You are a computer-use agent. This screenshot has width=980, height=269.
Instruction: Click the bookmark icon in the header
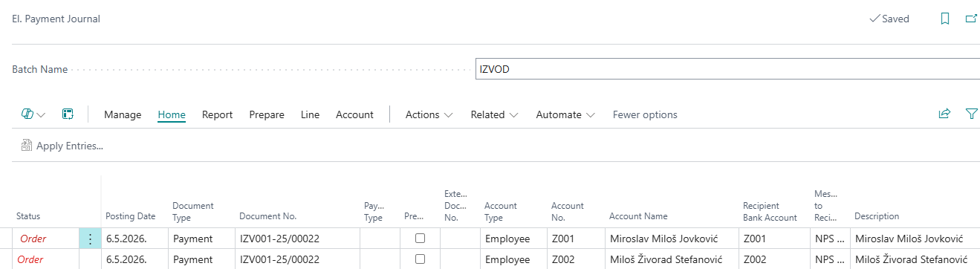tap(944, 19)
